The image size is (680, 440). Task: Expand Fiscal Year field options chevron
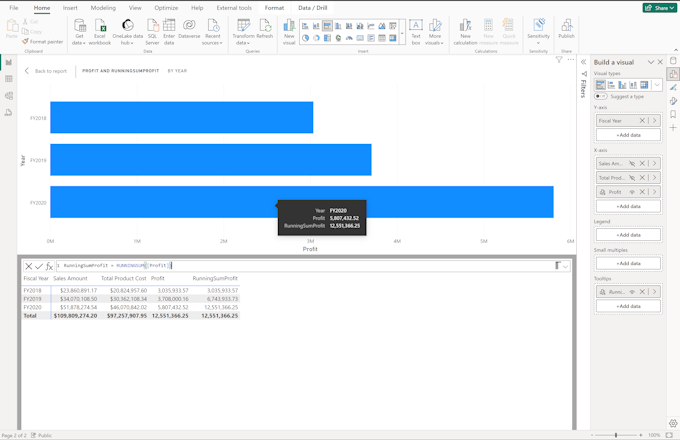[x=654, y=121]
